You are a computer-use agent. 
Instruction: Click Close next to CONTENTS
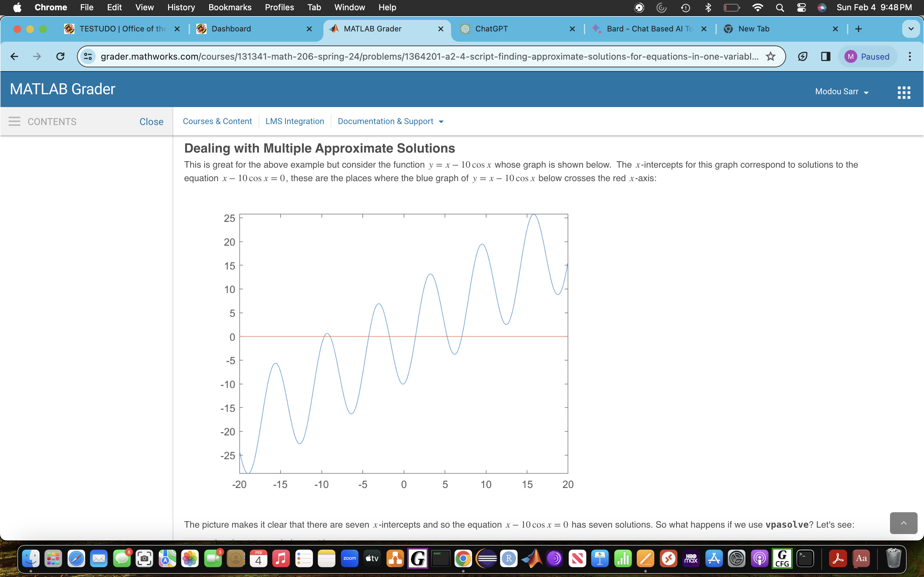coord(151,121)
